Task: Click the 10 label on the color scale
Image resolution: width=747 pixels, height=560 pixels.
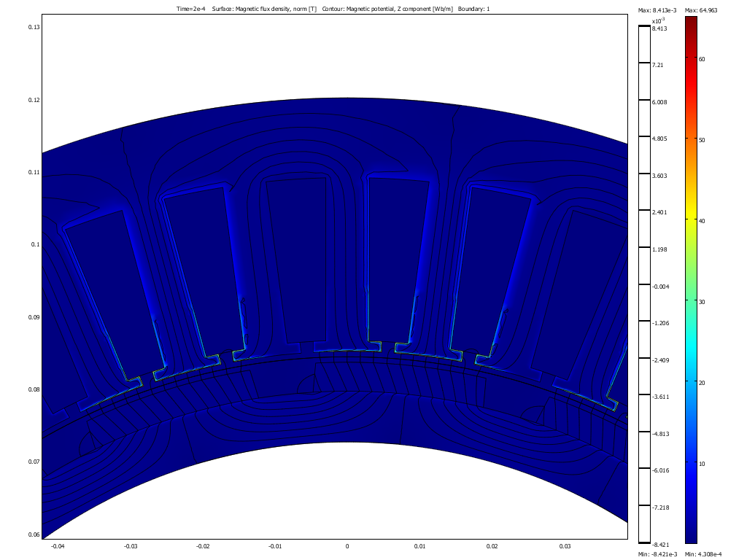Action: pos(702,464)
